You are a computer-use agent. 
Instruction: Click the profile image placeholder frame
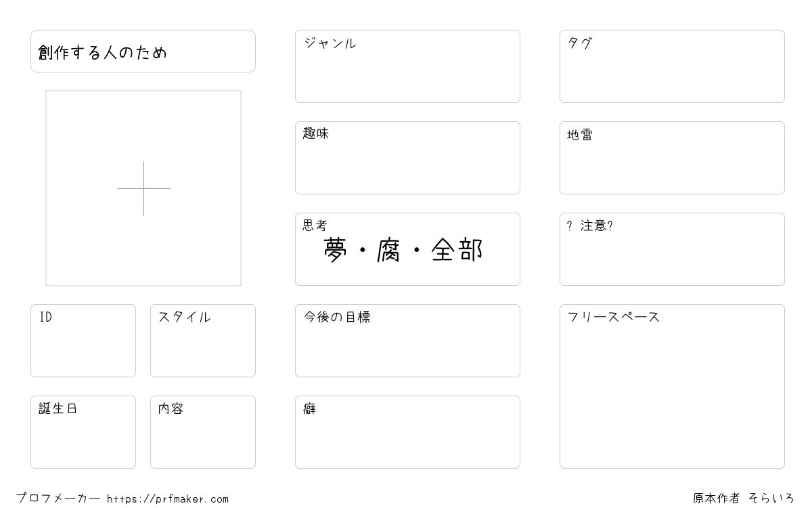[x=143, y=188]
